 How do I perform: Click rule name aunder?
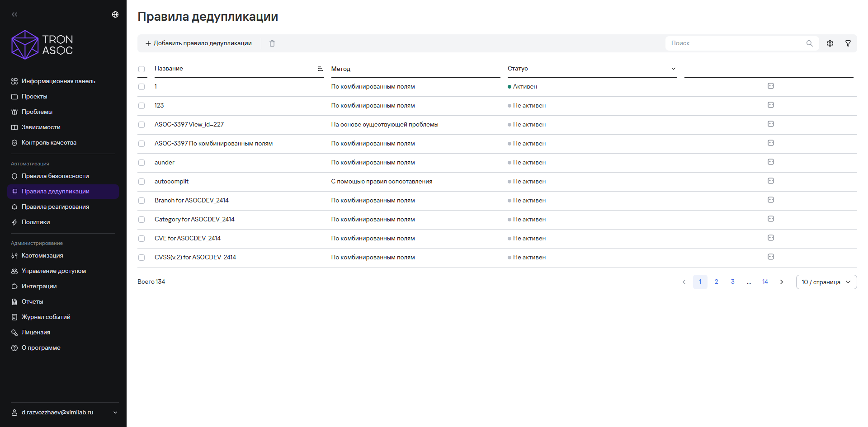tap(165, 163)
